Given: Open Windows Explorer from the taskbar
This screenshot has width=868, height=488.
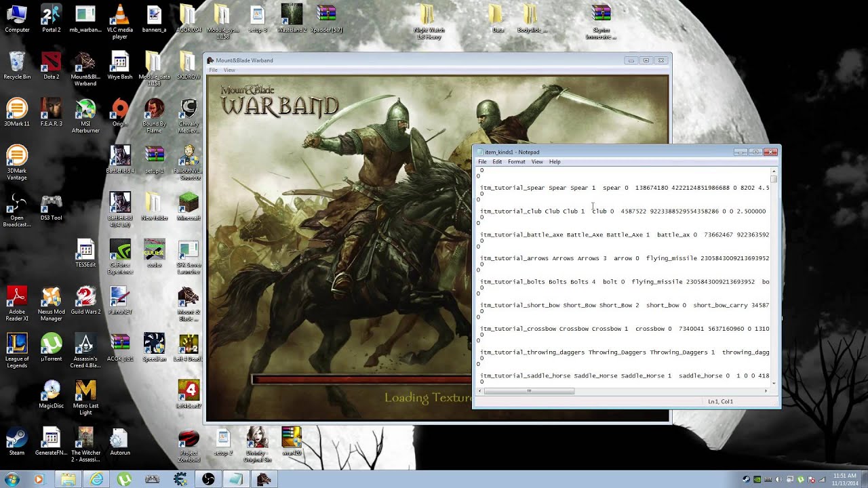Looking at the screenshot, I should coord(68,479).
